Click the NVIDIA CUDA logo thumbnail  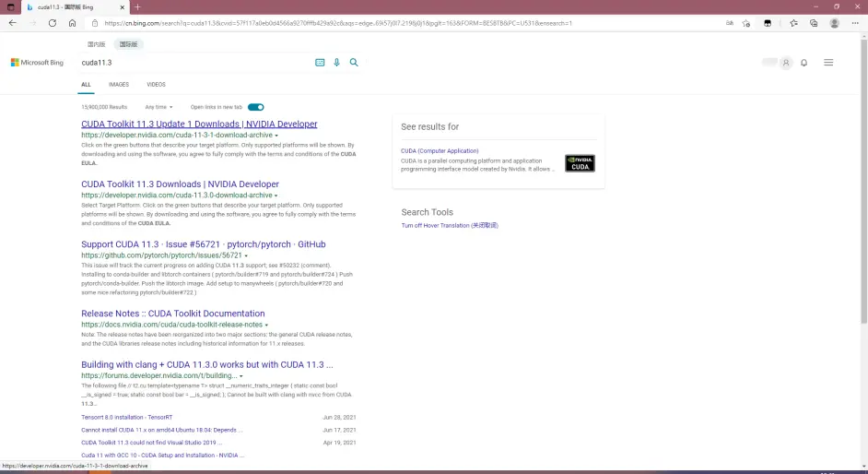(580, 163)
